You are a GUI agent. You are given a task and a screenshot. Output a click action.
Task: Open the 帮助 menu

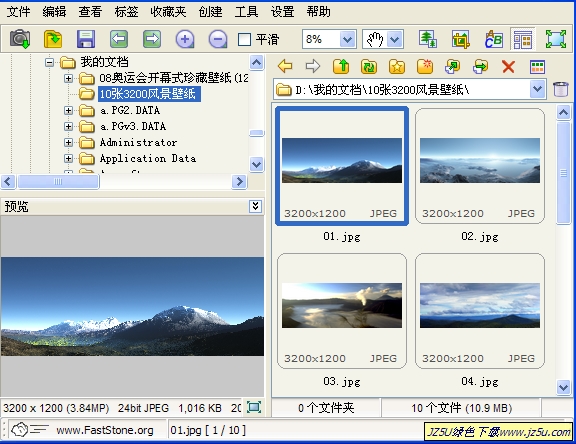click(x=318, y=12)
